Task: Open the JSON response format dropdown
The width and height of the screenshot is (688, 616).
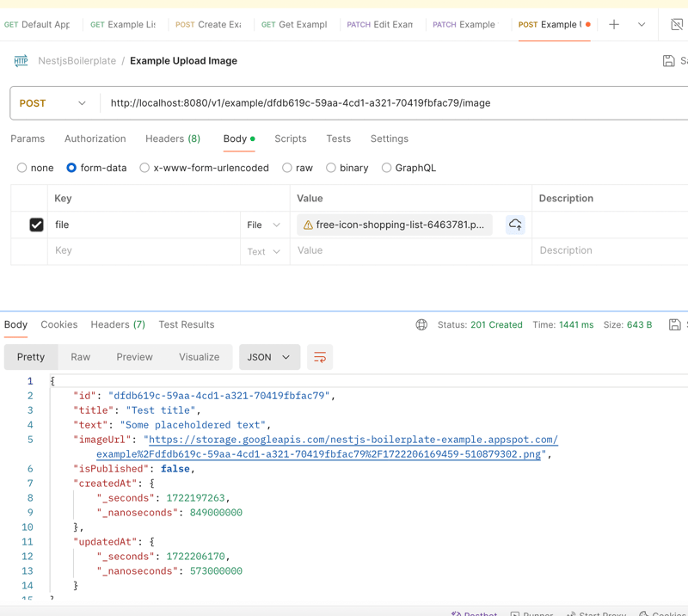Action: click(x=269, y=357)
